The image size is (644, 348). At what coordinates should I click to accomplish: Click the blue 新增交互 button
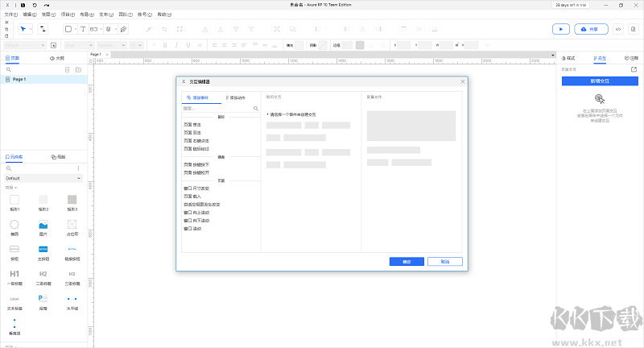[x=601, y=81]
